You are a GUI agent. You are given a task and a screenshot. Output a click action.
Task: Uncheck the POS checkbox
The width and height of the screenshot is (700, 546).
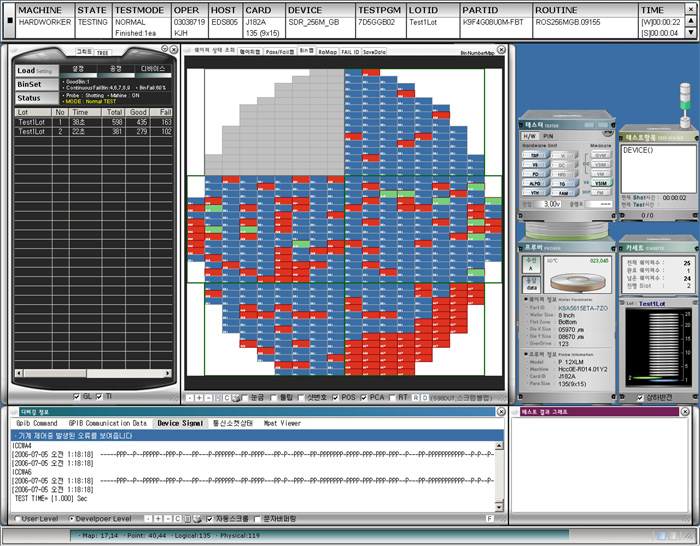[335, 397]
